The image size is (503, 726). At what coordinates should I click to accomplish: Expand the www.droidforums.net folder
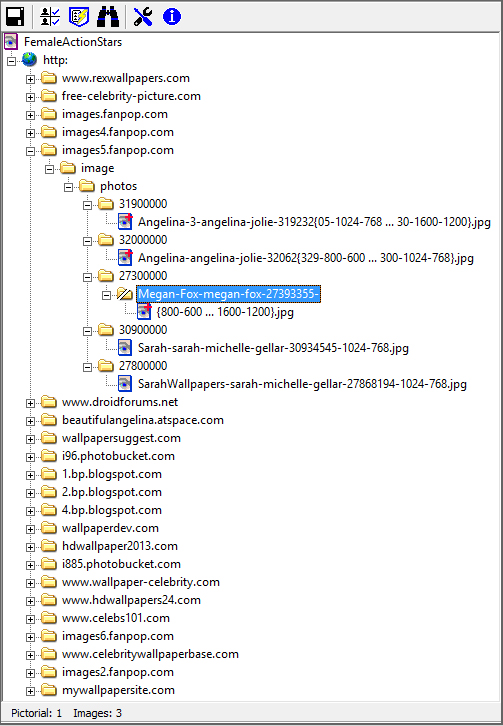pos(30,403)
